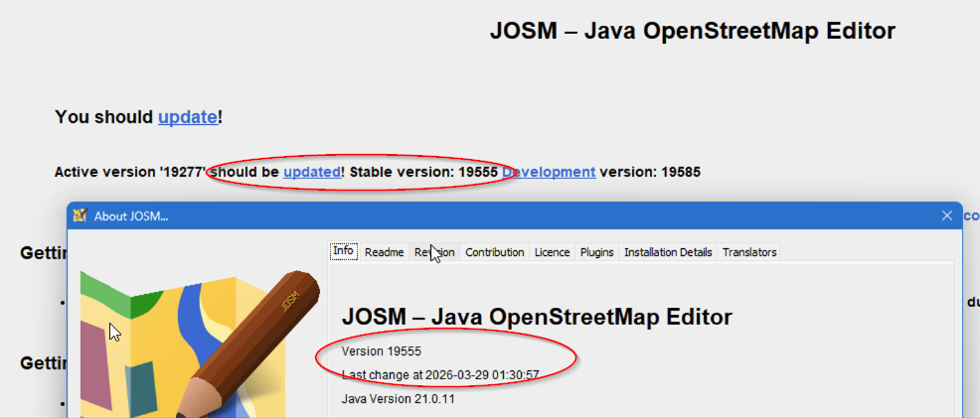The image size is (980, 418).
Task: Click the JOSM icon in dialog title bar
Action: 80,215
